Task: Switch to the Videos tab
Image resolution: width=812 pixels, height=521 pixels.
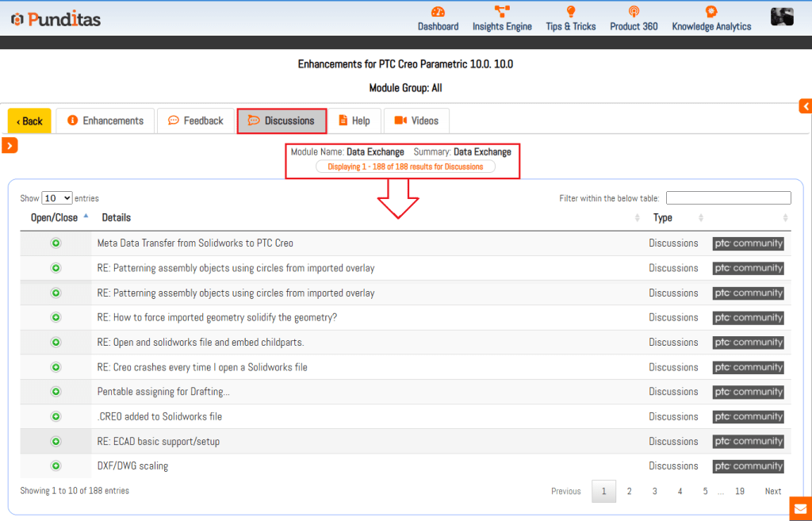Action: click(416, 121)
